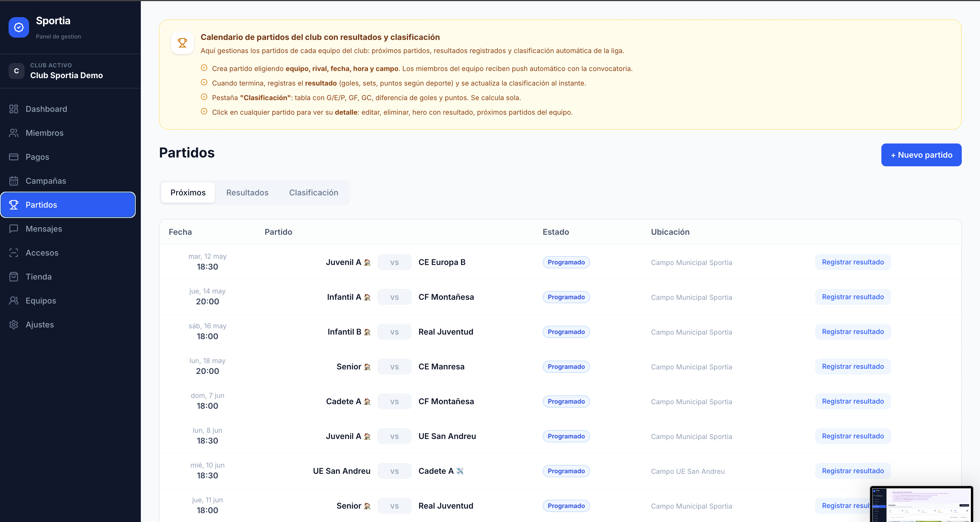Click the Dashboard grid icon in sidebar
This screenshot has height=522, width=980.
(x=14, y=109)
